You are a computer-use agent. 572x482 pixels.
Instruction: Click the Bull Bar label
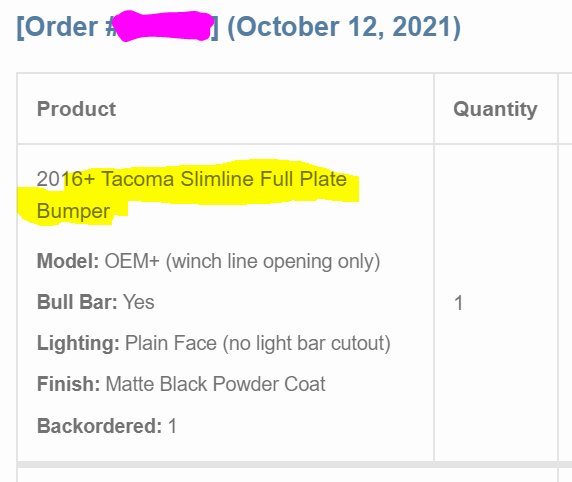(x=77, y=302)
